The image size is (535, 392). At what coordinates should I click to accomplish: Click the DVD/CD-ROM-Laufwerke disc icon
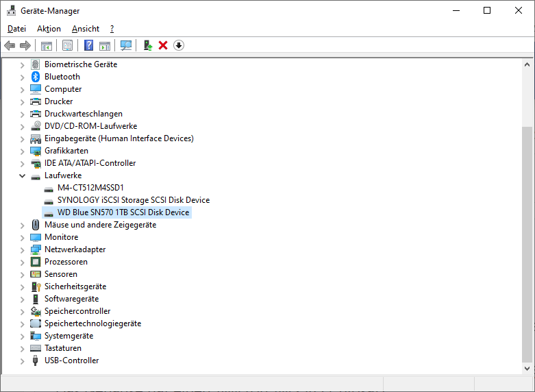(x=36, y=126)
